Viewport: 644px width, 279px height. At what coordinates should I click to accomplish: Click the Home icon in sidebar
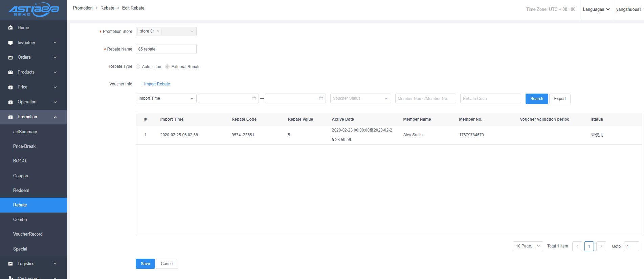[x=10, y=28]
